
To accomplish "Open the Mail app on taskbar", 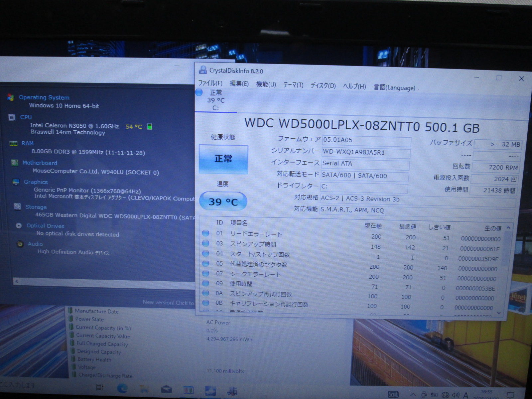I will pos(166,389).
